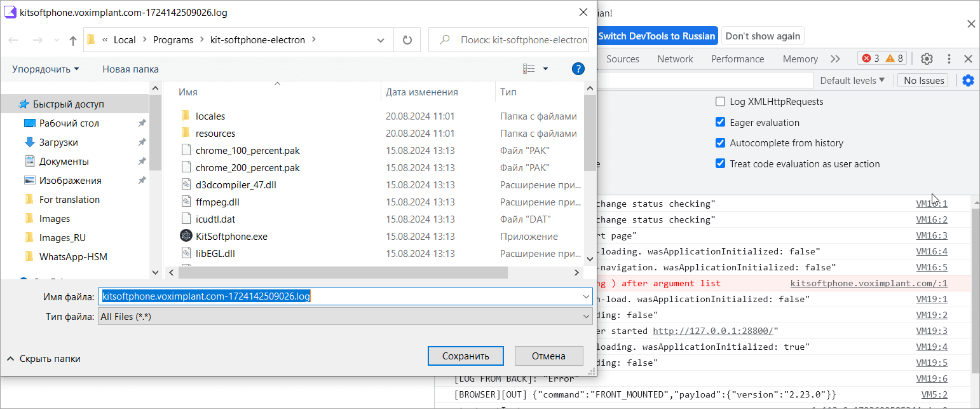Open WhatsApp-HSM folder in sidebar
Image resolution: width=980 pixels, height=409 pixels.
click(74, 256)
